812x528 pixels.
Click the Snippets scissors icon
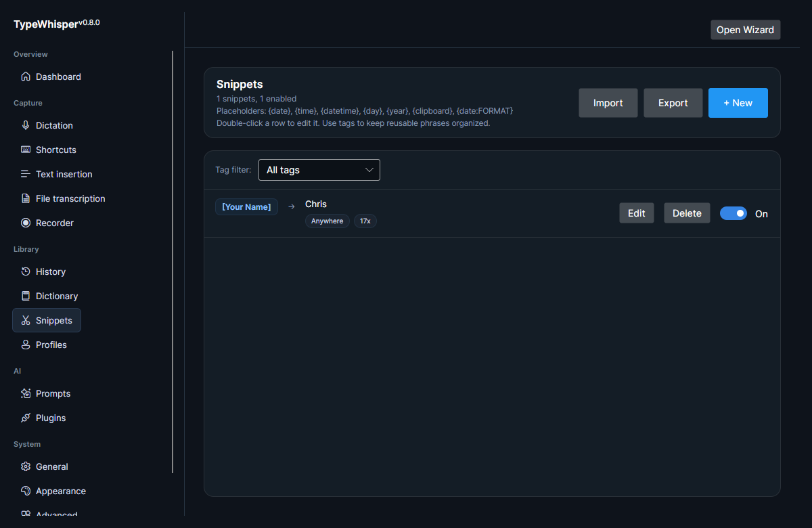[x=26, y=320]
